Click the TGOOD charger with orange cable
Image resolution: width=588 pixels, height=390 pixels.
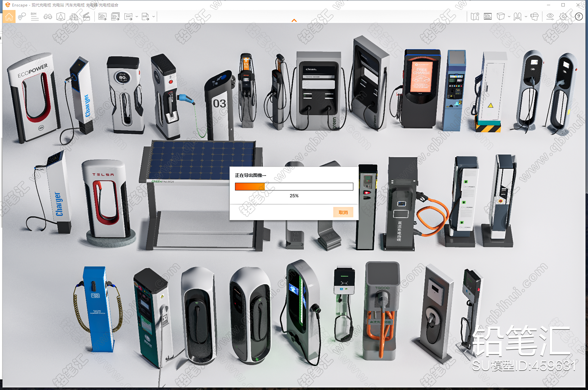[x=381, y=310]
